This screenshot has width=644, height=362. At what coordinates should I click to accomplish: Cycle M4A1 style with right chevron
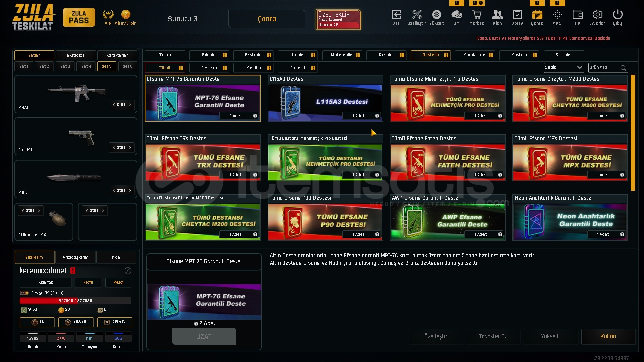[x=130, y=105]
